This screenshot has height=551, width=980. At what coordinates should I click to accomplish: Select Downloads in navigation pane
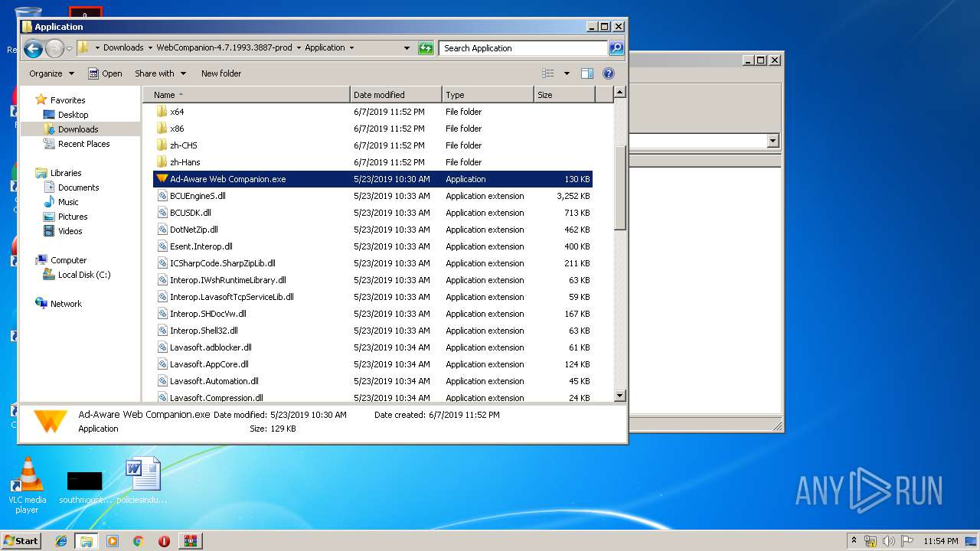click(x=78, y=129)
